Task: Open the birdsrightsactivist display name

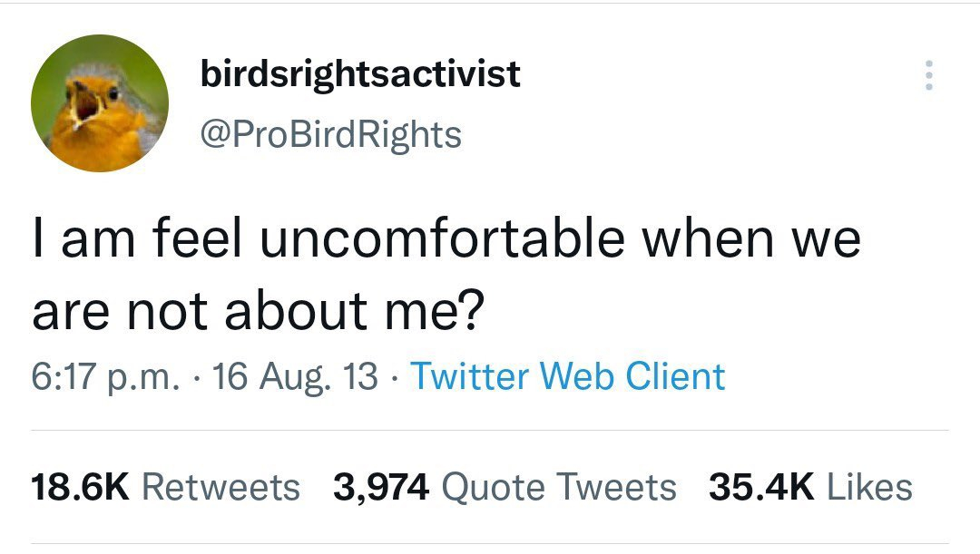Action: point(360,73)
